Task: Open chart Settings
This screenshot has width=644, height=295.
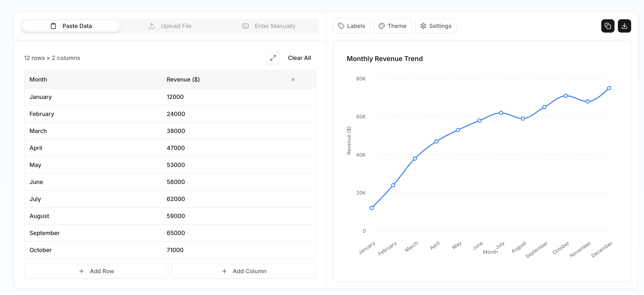Action: coord(436,26)
